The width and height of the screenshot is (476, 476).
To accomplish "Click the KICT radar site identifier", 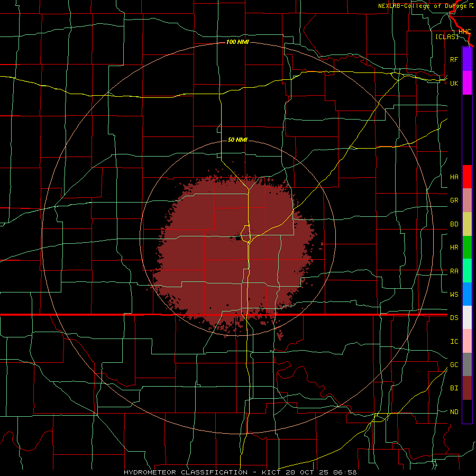I will [271, 472].
